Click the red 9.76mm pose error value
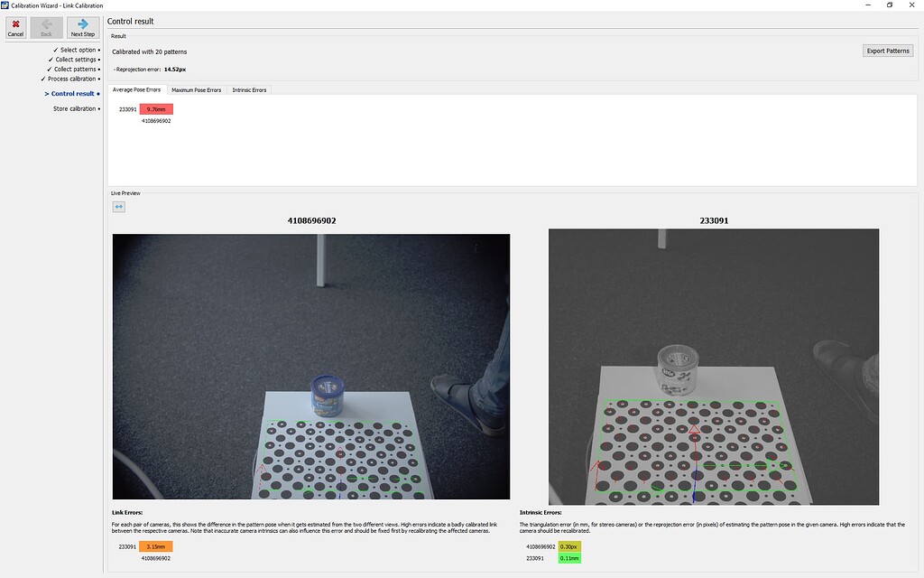The width and height of the screenshot is (924, 578). 159,108
